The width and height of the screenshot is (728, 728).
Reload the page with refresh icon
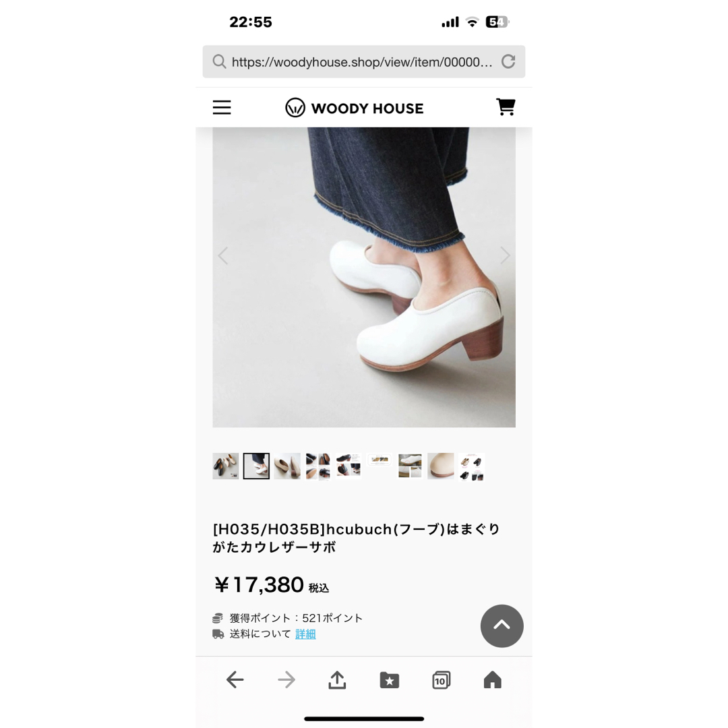click(508, 61)
